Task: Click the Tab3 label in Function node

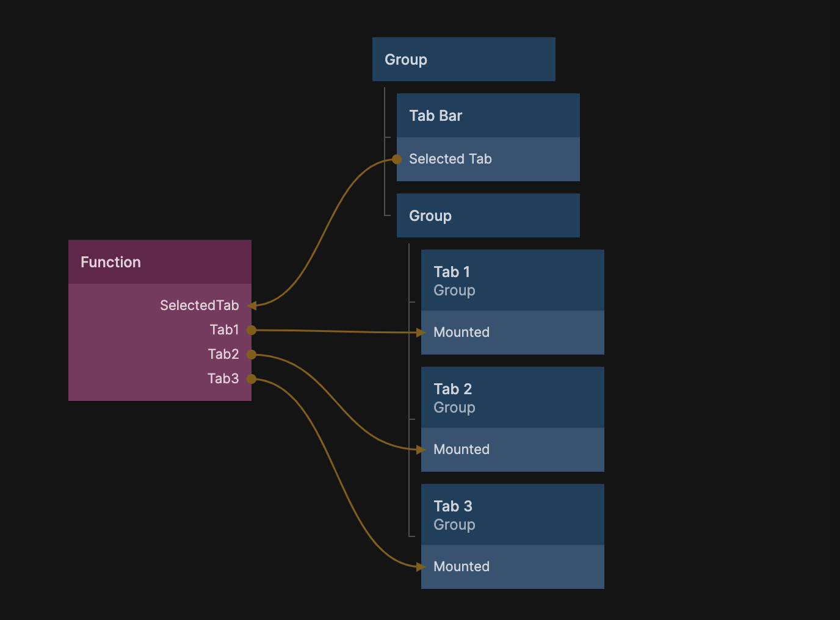Action: pos(223,379)
